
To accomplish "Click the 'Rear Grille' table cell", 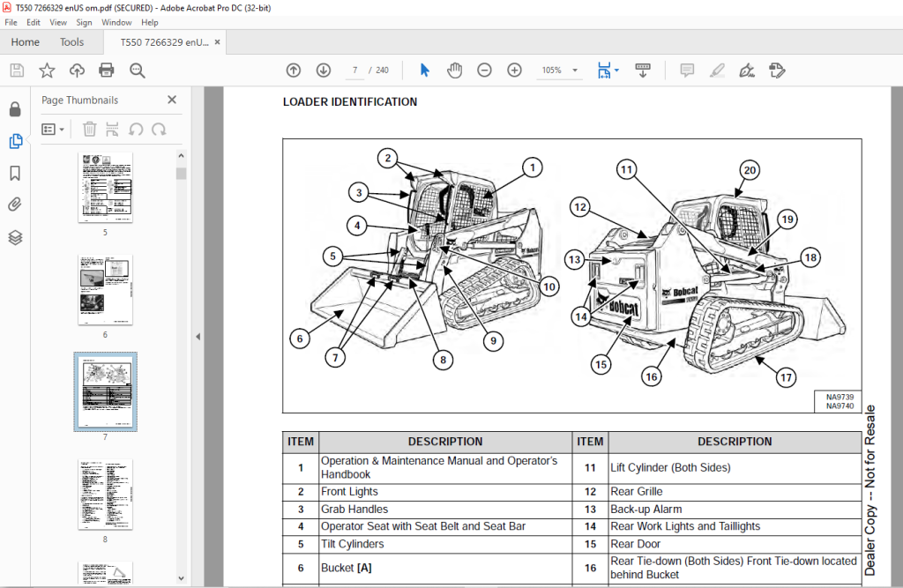I will click(x=735, y=492).
